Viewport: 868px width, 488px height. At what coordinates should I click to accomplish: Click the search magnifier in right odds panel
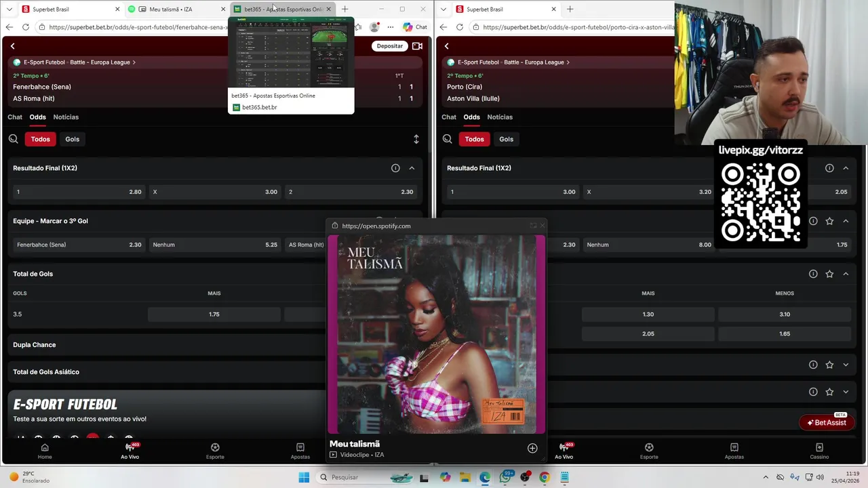pyautogui.click(x=448, y=139)
